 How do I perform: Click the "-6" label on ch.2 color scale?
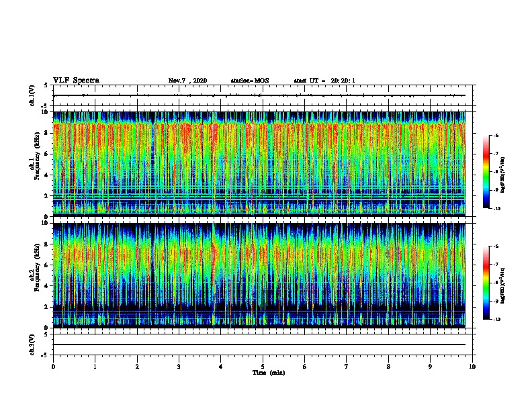click(496, 246)
